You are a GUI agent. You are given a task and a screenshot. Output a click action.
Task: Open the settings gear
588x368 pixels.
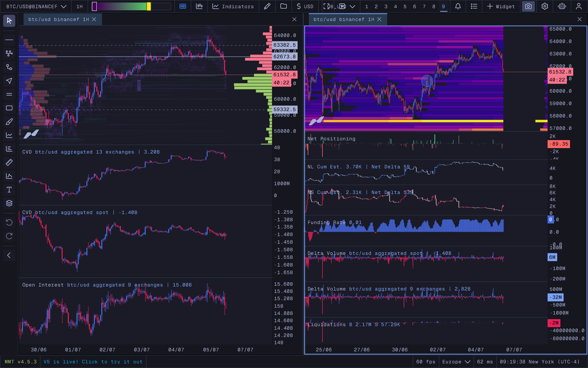click(545, 6)
